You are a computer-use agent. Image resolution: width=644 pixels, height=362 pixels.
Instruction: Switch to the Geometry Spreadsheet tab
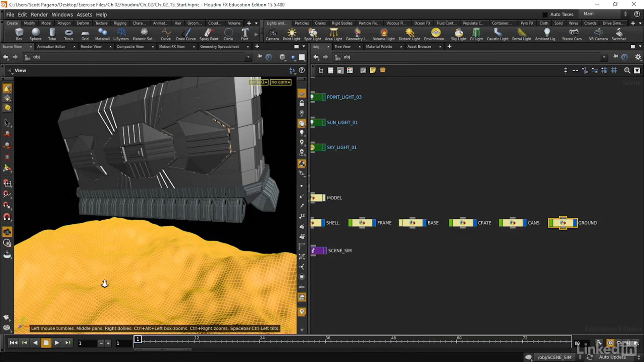tap(219, 47)
